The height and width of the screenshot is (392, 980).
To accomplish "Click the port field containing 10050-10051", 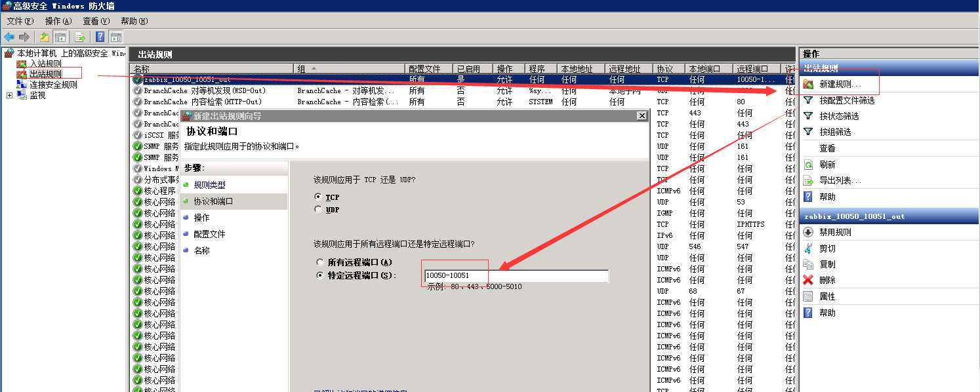I will [x=516, y=276].
